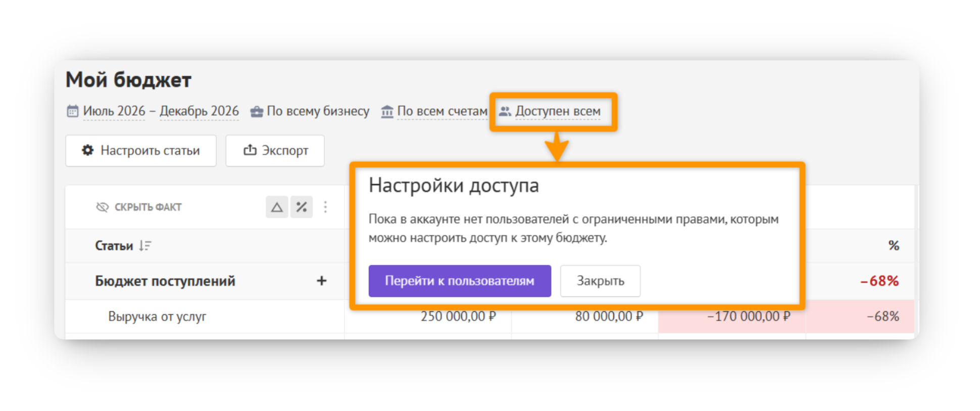
Task: Toggle the delta triangle difference column
Action: [277, 207]
